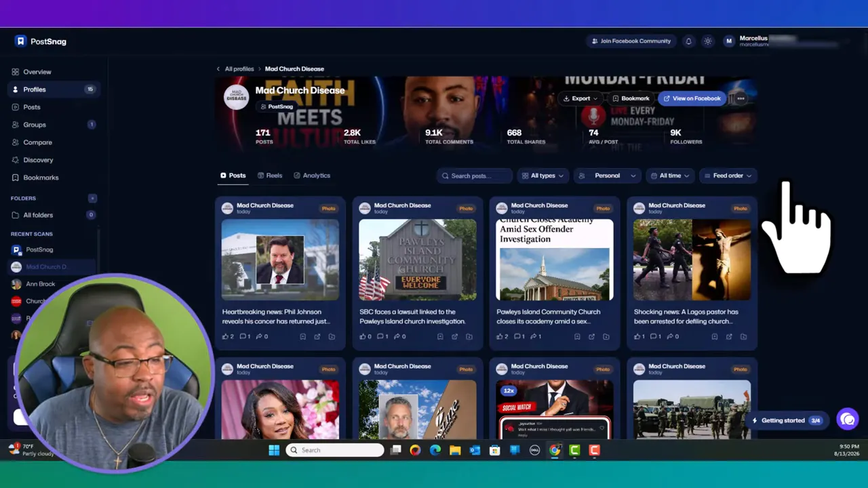Like icon on the Phil Johnson post
This screenshot has height=488, width=868.
click(x=226, y=336)
